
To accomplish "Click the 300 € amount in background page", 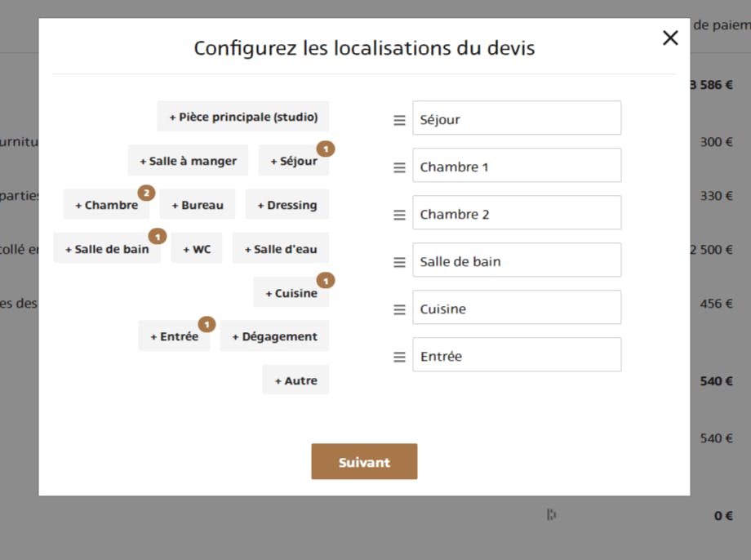I will pos(717,142).
